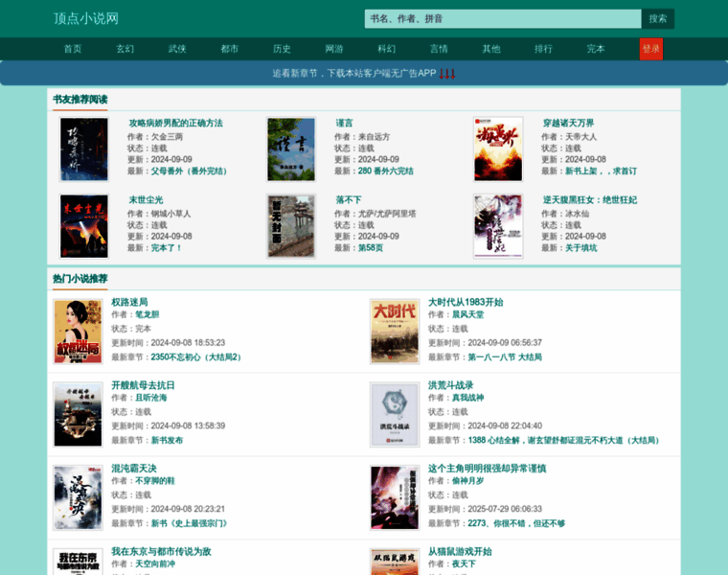Click the 顶点小说网 site logo

86,18
